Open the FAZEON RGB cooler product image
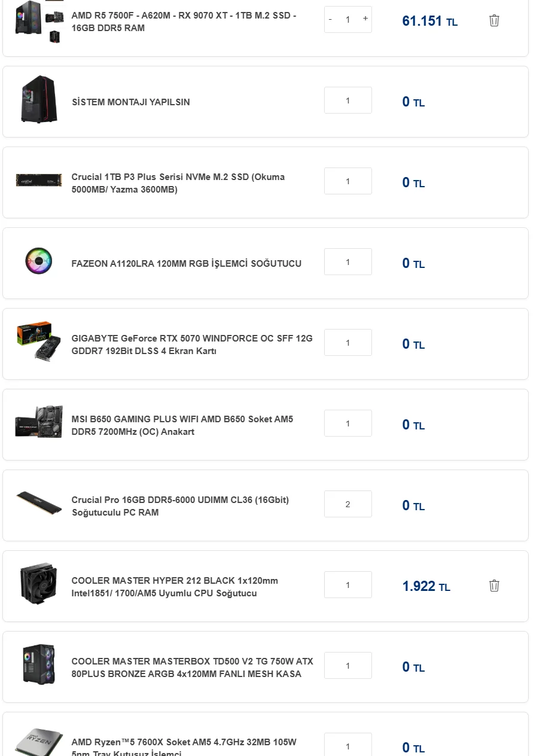The width and height of the screenshot is (555, 756). (39, 261)
